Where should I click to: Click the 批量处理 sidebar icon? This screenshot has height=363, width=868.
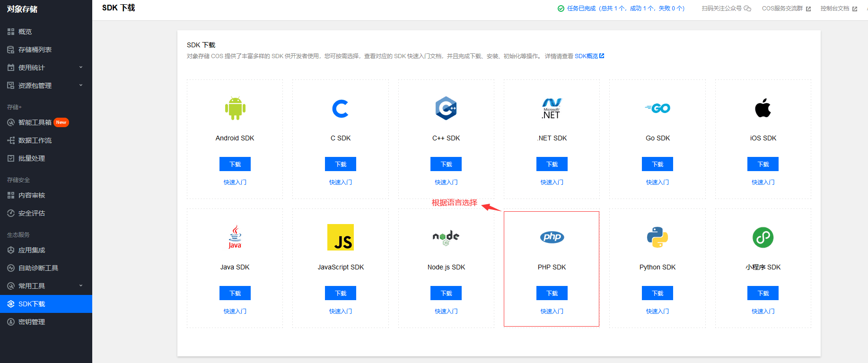[x=11, y=158]
